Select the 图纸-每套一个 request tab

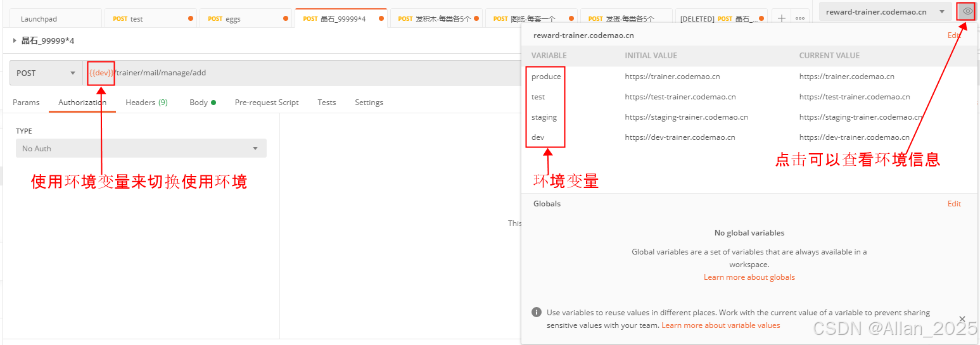click(531, 19)
